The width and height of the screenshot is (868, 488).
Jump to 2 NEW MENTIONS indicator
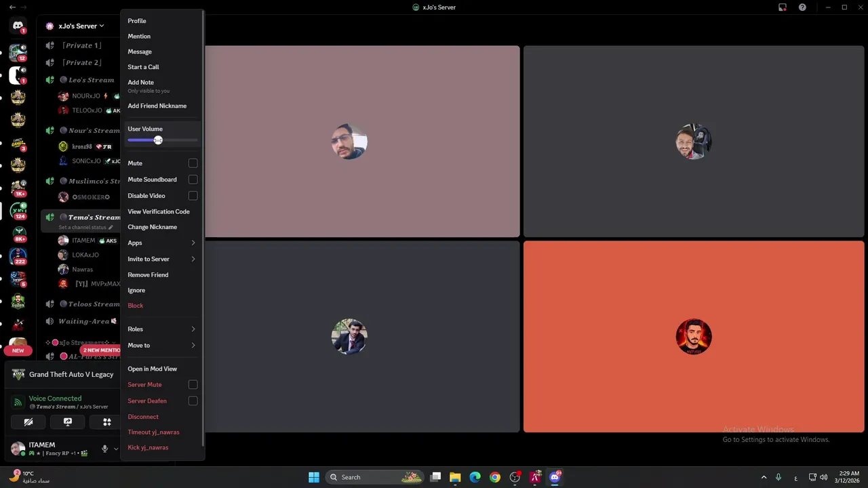point(102,350)
